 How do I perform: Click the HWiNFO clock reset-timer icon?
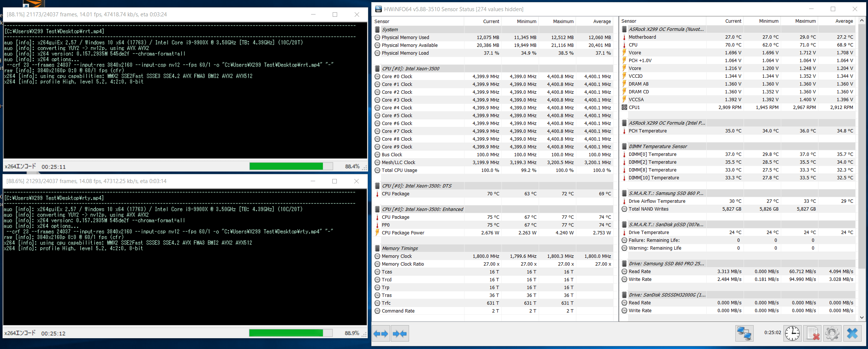click(792, 333)
